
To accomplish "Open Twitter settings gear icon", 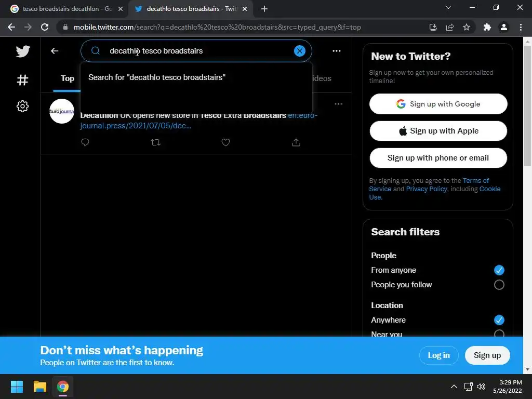I will click(x=22, y=106).
